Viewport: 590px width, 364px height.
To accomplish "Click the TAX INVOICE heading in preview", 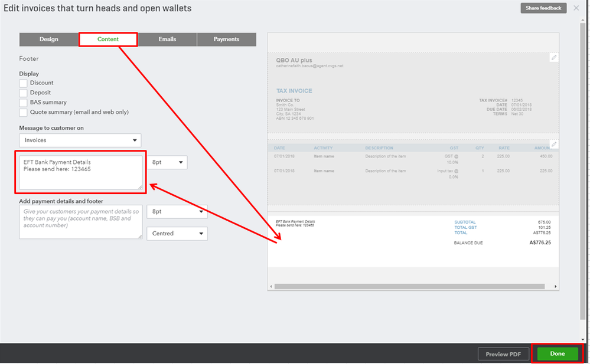I will pos(294,91).
